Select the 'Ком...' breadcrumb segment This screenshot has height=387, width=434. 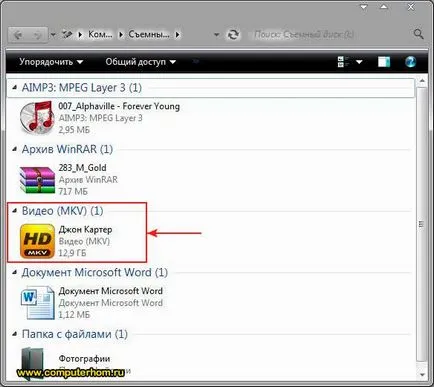click(100, 34)
